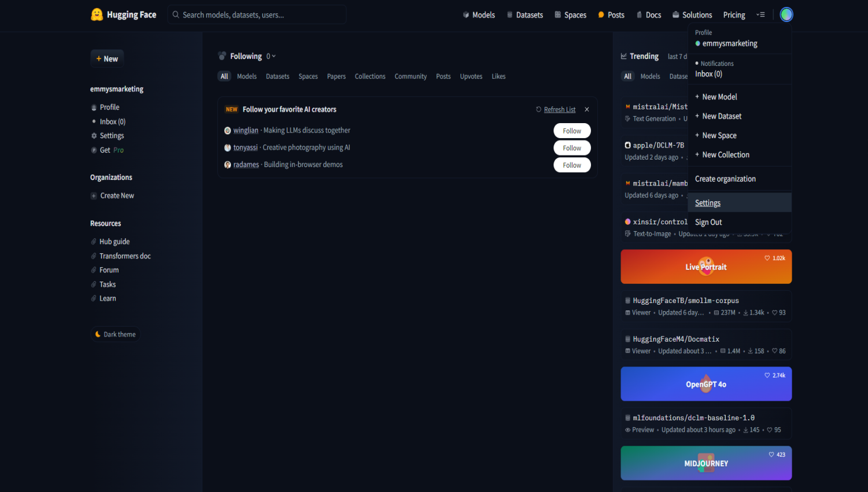Click the Refresh List link

pyautogui.click(x=559, y=109)
